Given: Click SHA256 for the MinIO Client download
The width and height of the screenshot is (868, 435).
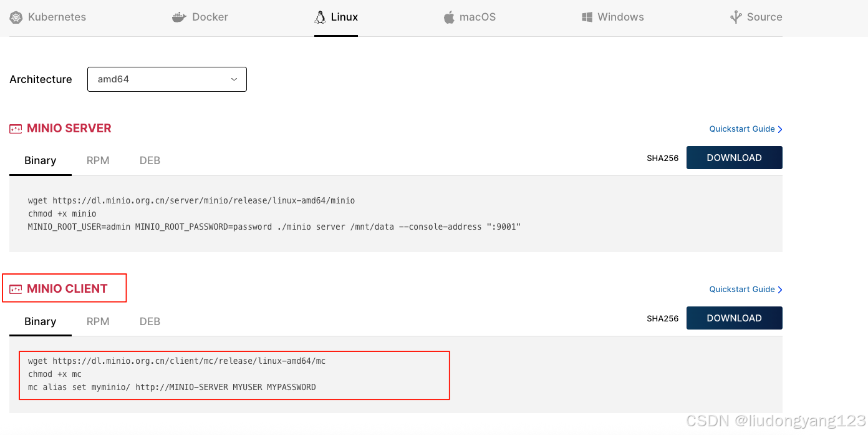Looking at the screenshot, I should 662,318.
